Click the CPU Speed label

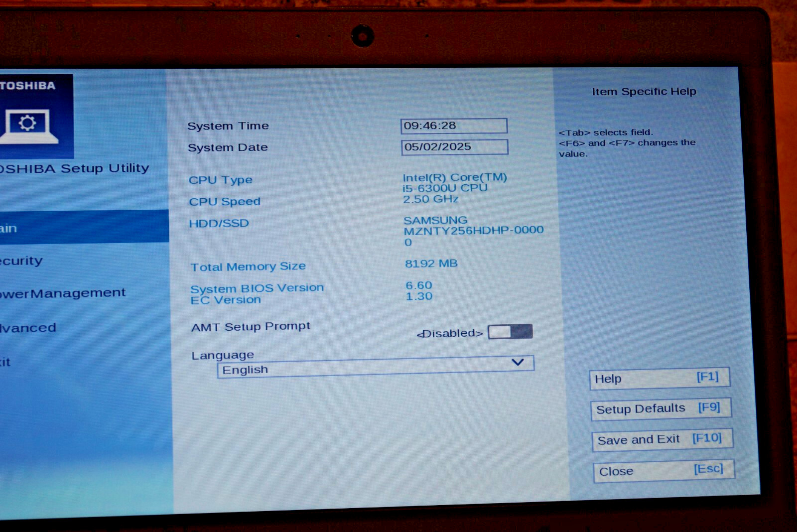pos(225,202)
